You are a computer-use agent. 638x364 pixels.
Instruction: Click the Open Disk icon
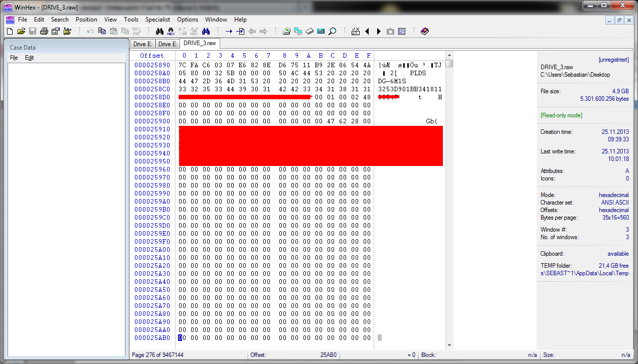(286, 31)
